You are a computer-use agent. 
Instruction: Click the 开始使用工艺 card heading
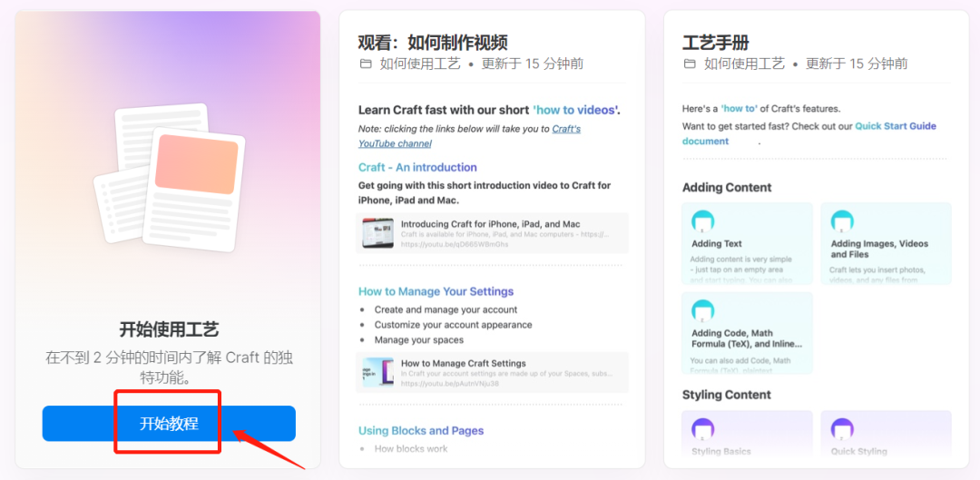pos(170,329)
